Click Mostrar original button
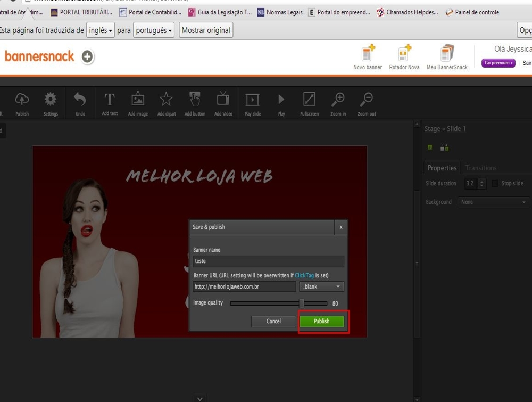The height and width of the screenshot is (402, 532). pos(206,30)
